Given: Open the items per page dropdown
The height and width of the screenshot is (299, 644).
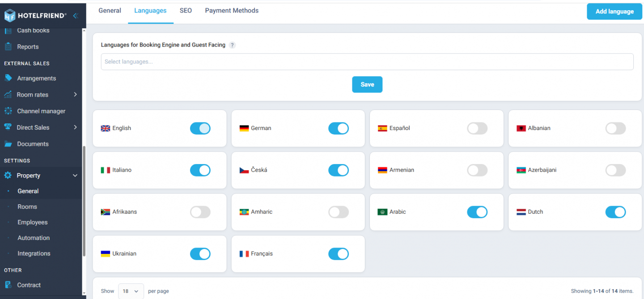Looking at the screenshot, I should (131, 291).
